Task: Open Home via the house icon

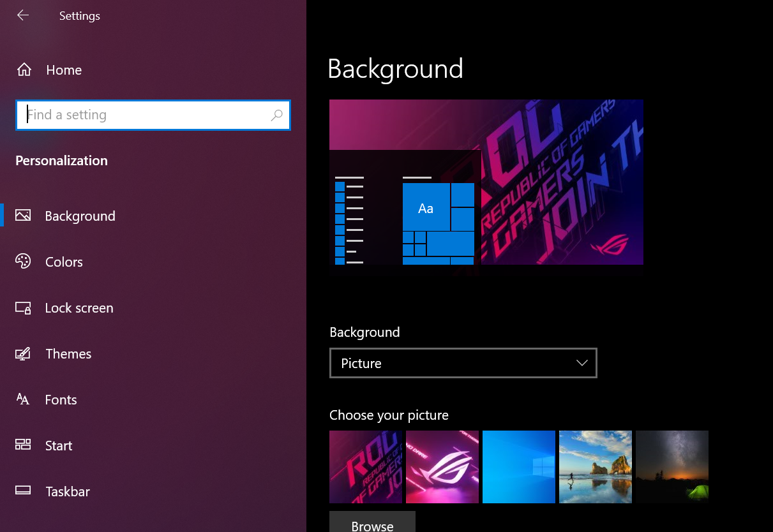Action: coord(24,70)
